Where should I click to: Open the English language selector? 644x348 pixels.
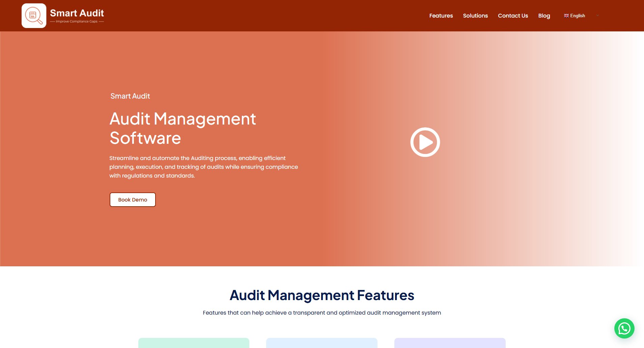click(x=578, y=16)
